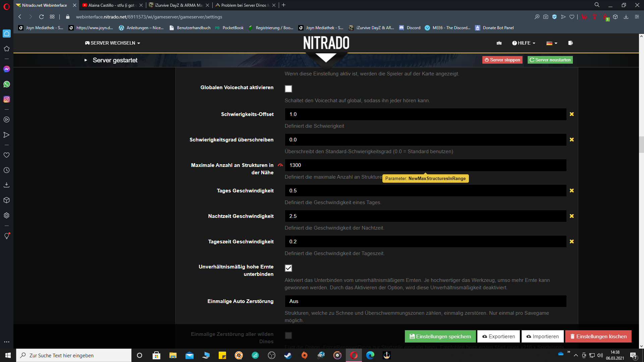Open downloads in Opera sidebar

[x=7, y=185]
